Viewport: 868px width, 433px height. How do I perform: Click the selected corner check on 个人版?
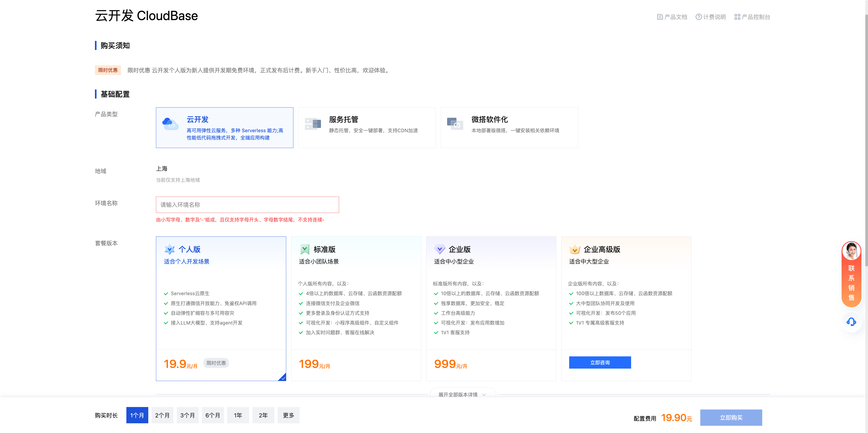coord(283,378)
